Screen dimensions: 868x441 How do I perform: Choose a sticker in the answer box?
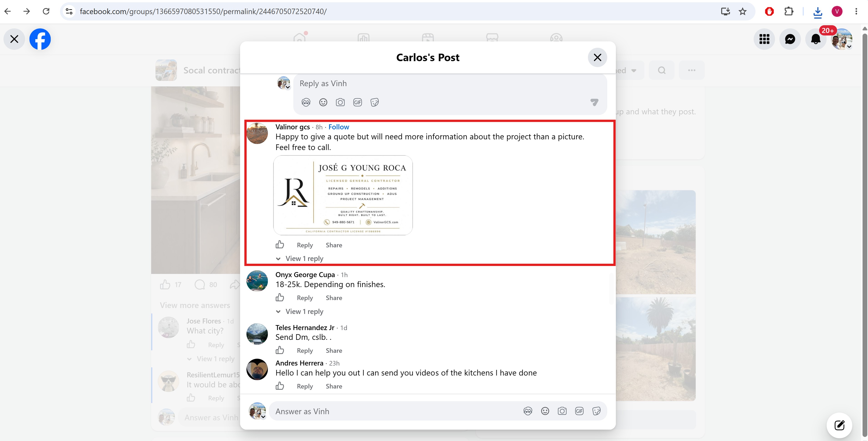pos(596,411)
